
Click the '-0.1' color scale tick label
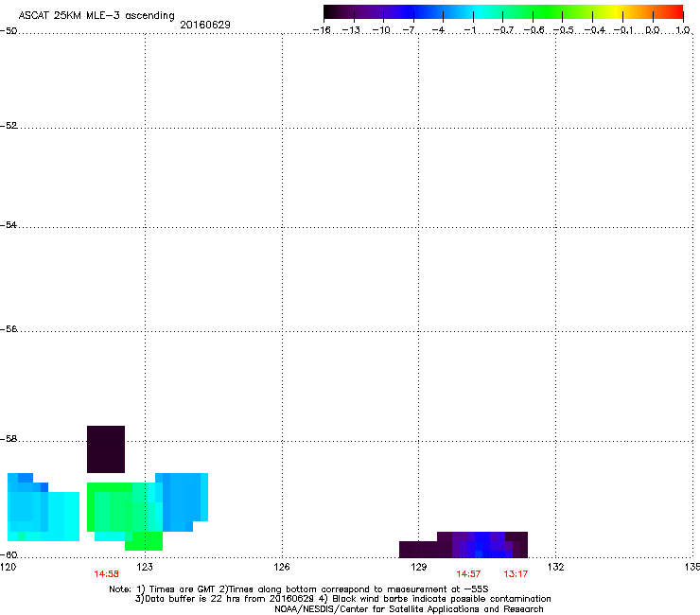tap(623, 30)
